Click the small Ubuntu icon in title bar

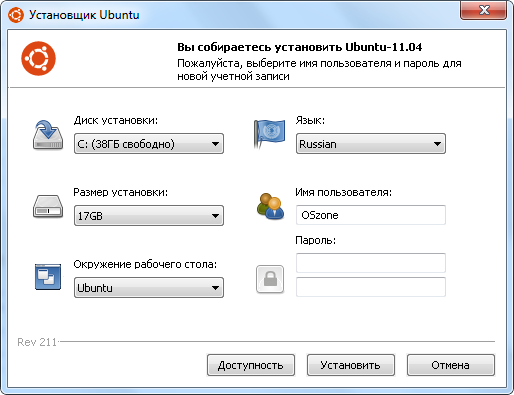[x=16, y=15]
